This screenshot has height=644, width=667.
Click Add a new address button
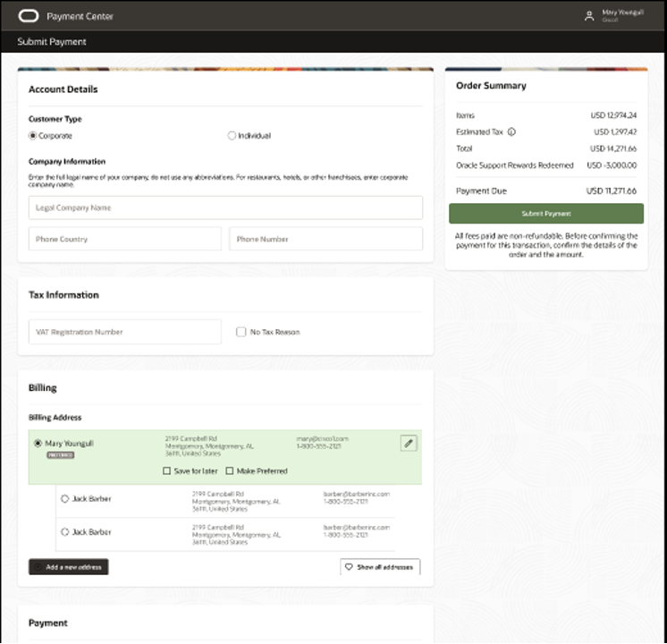[x=69, y=567]
